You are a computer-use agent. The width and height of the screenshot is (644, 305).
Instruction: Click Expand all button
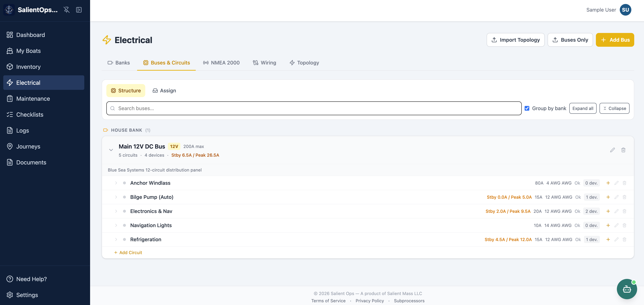[583, 108]
